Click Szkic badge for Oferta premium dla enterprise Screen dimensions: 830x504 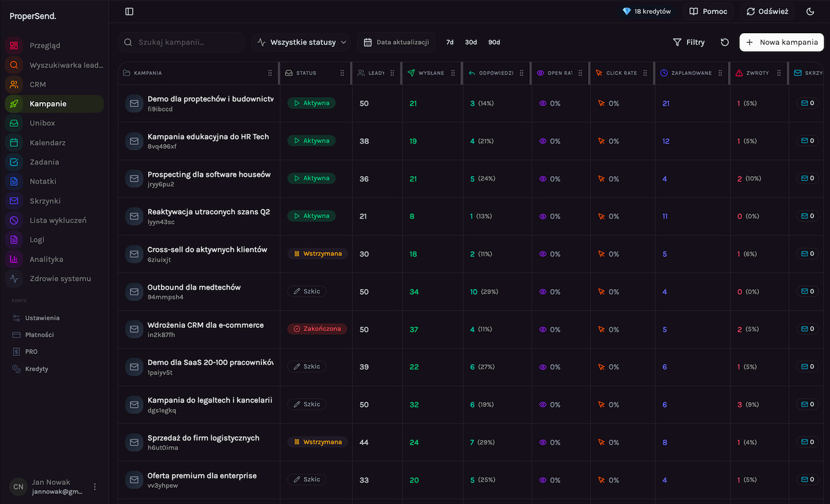pyautogui.click(x=307, y=479)
